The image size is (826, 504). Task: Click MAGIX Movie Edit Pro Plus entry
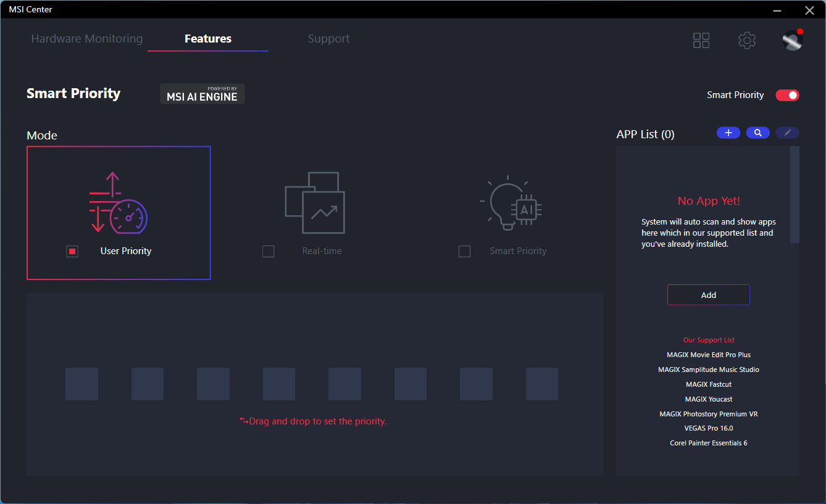click(x=709, y=355)
